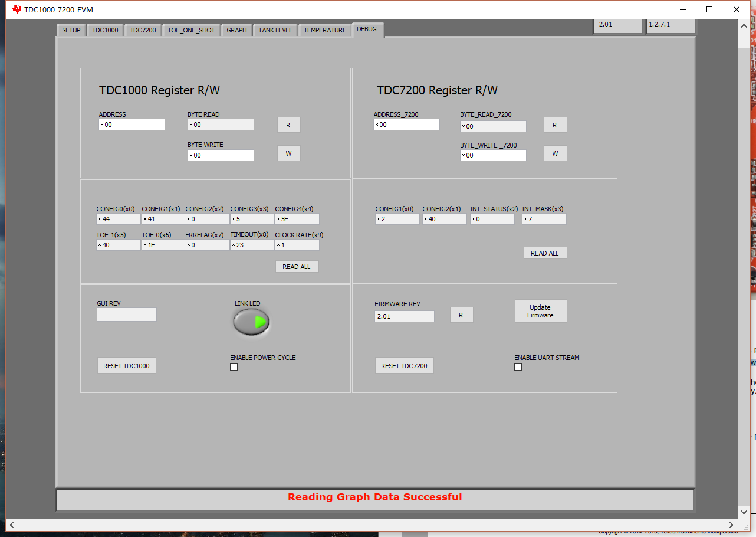Click READ ALL below INT_MASK(x3)
This screenshot has height=537, width=756.
click(x=545, y=253)
